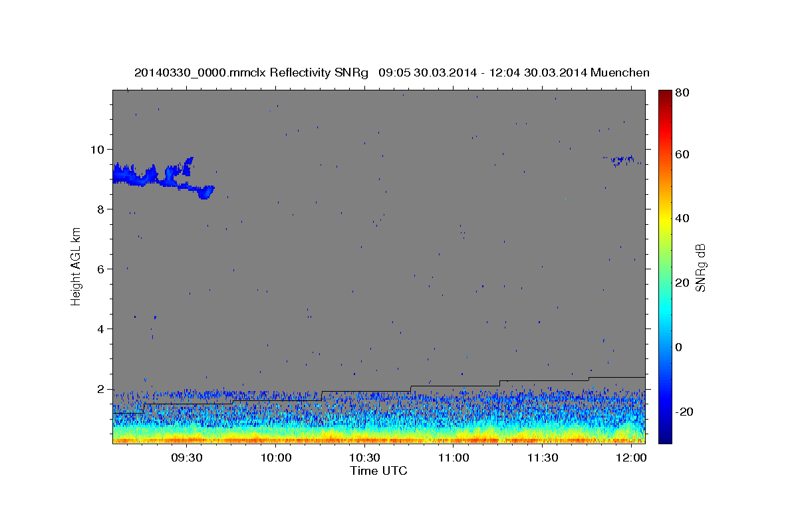Click the 'Time UTC' axis label
Image resolution: width=798 pixels, height=532 pixels.
(378, 471)
